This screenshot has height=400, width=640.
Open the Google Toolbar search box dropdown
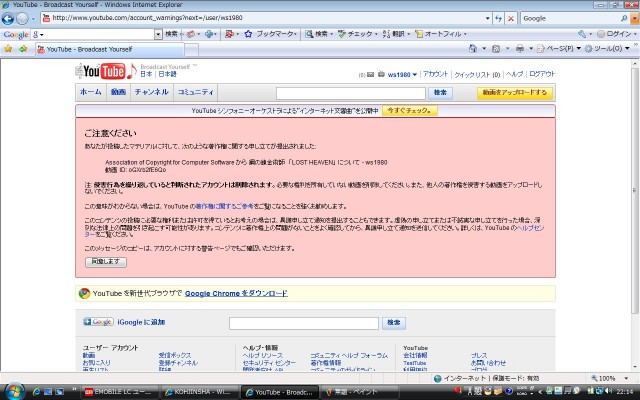pos(158,35)
